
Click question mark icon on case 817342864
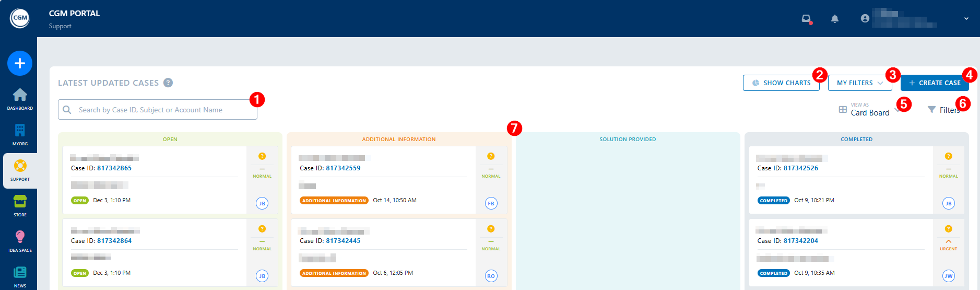pyautogui.click(x=262, y=229)
